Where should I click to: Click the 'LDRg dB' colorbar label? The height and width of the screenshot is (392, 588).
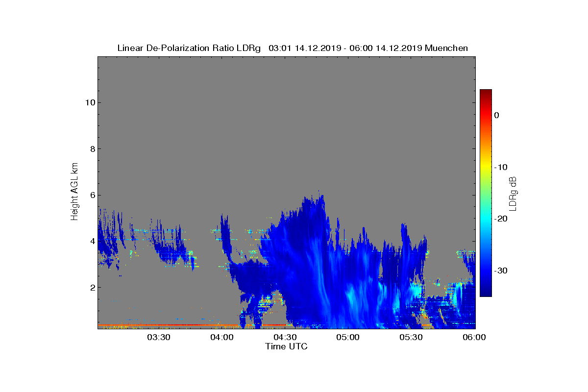coord(513,194)
